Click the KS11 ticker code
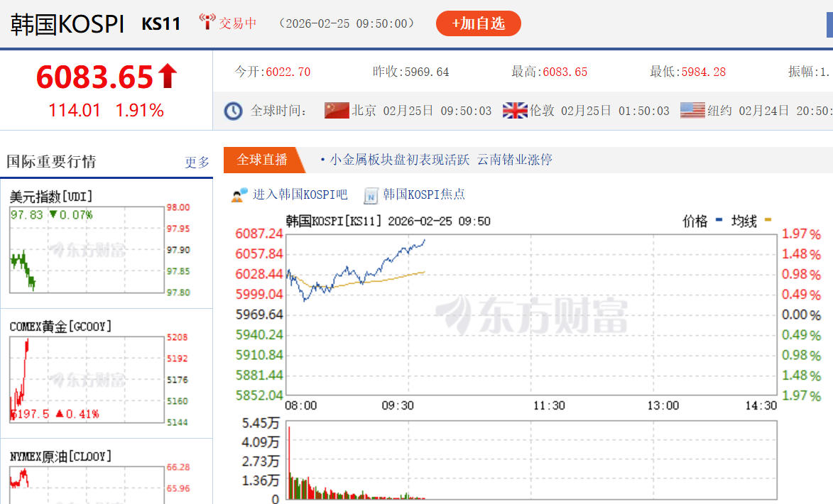The image size is (833, 504). 161,24
